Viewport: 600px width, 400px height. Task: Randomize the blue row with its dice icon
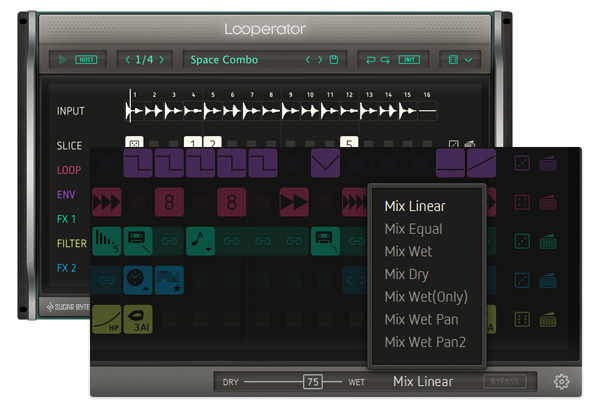coord(522,280)
